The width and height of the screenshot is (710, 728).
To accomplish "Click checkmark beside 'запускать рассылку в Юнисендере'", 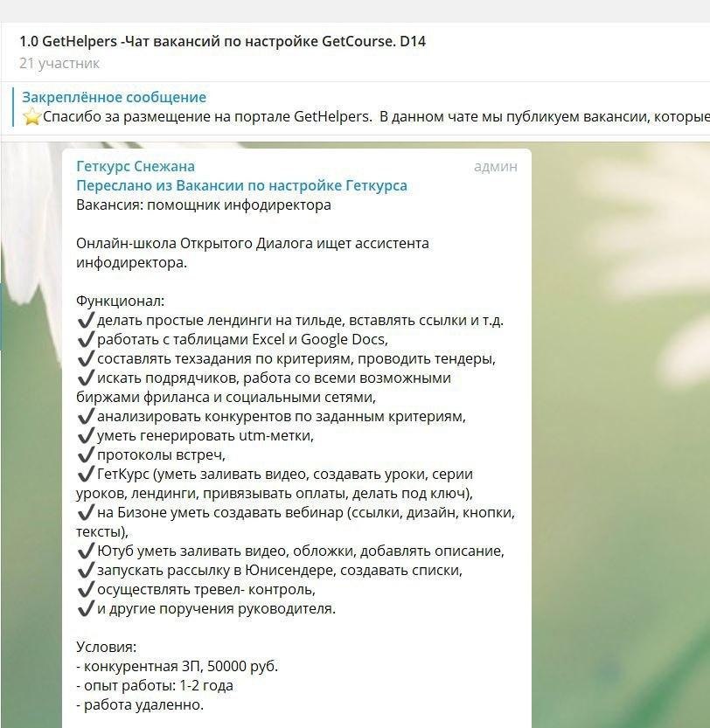I will [x=86, y=570].
